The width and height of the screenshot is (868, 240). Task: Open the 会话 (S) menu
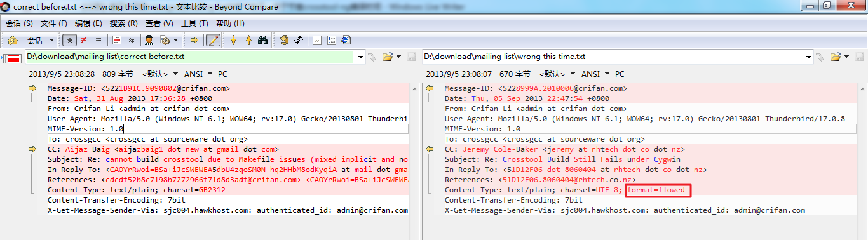[x=19, y=23]
